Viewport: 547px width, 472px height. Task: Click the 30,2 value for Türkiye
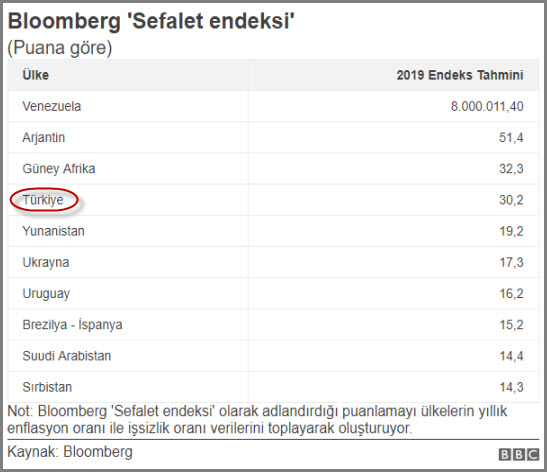[x=511, y=200]
